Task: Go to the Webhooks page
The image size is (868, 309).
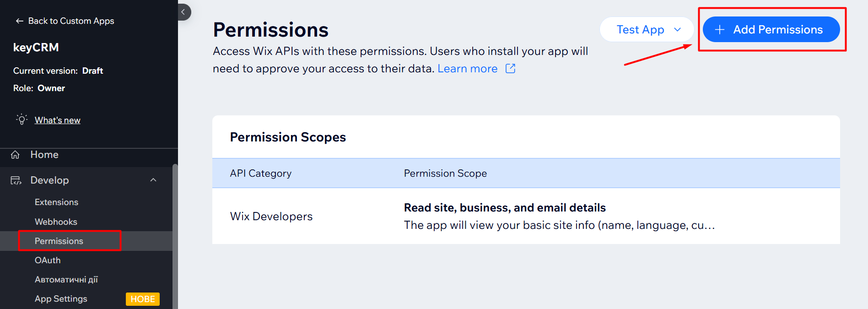Action: tap(56, 222)
